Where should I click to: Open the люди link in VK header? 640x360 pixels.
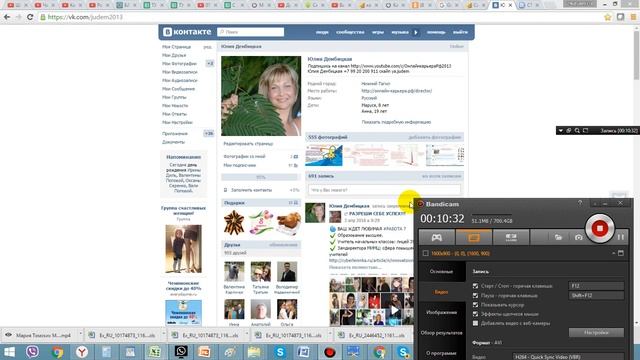point(322,32)
